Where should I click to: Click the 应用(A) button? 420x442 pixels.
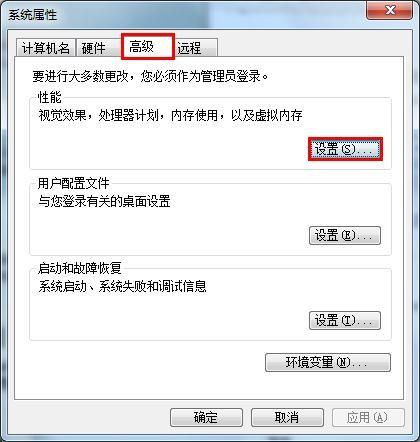tap(368, 418)
